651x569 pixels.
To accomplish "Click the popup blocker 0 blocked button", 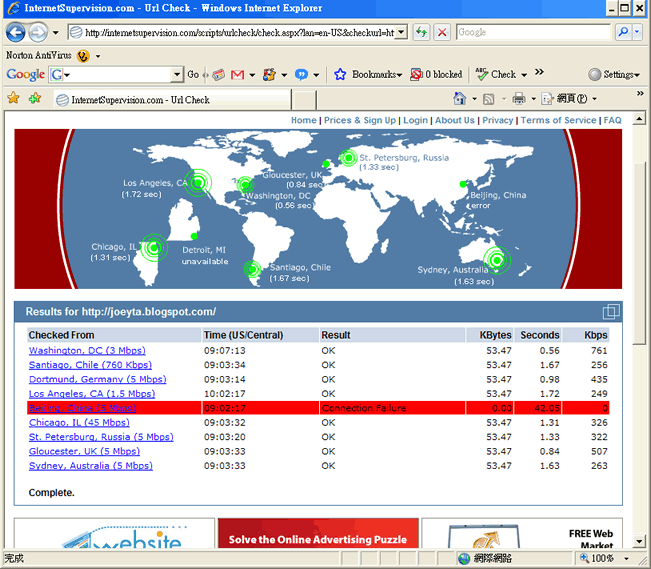I will [x=436, y=75].
